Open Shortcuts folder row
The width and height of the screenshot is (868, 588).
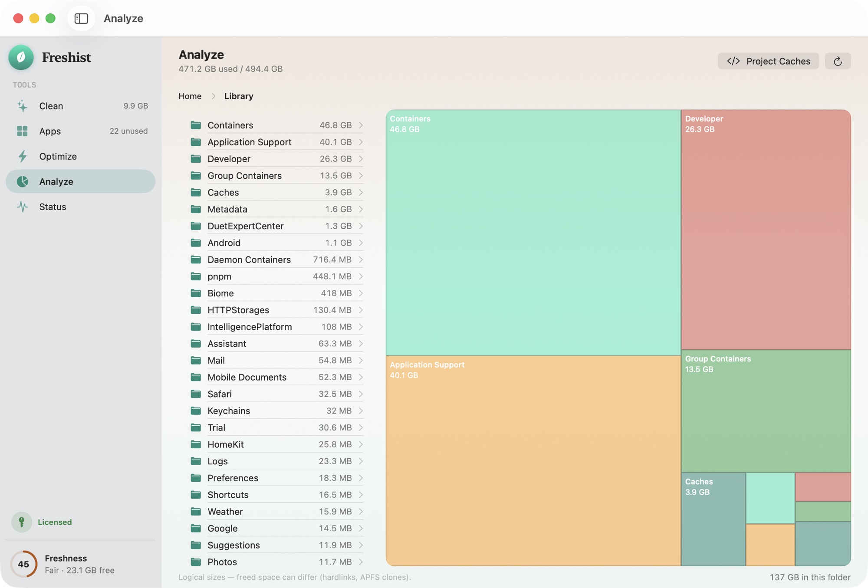coord(277,495)
